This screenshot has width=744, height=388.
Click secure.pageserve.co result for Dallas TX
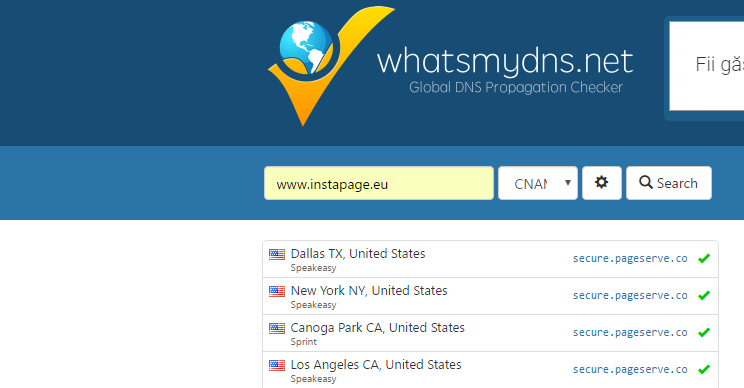pyautogui.click(x=630, y=259)
